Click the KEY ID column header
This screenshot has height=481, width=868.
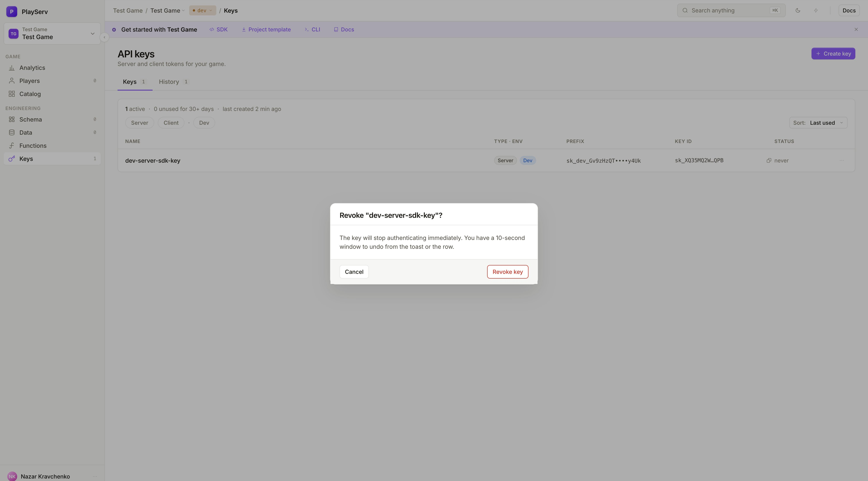pos(683,141)
